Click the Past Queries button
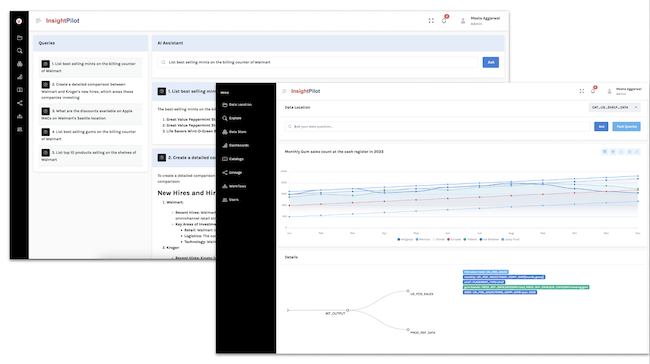This screenshot has height=364, width=650. tap(626, 126)
